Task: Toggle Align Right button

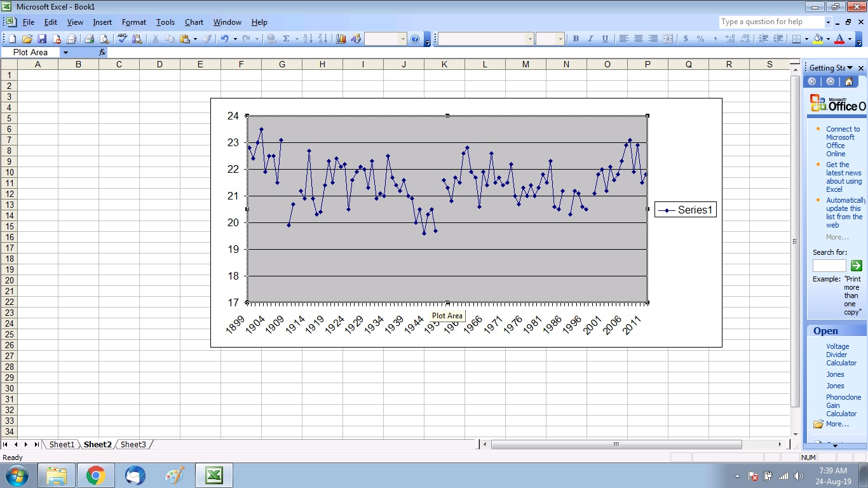Action: pos(653,39)
